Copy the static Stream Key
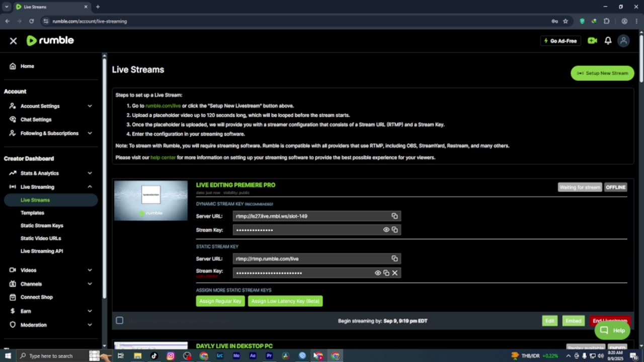The height and width of the screenshot is (362, 644). click(386, 273)
